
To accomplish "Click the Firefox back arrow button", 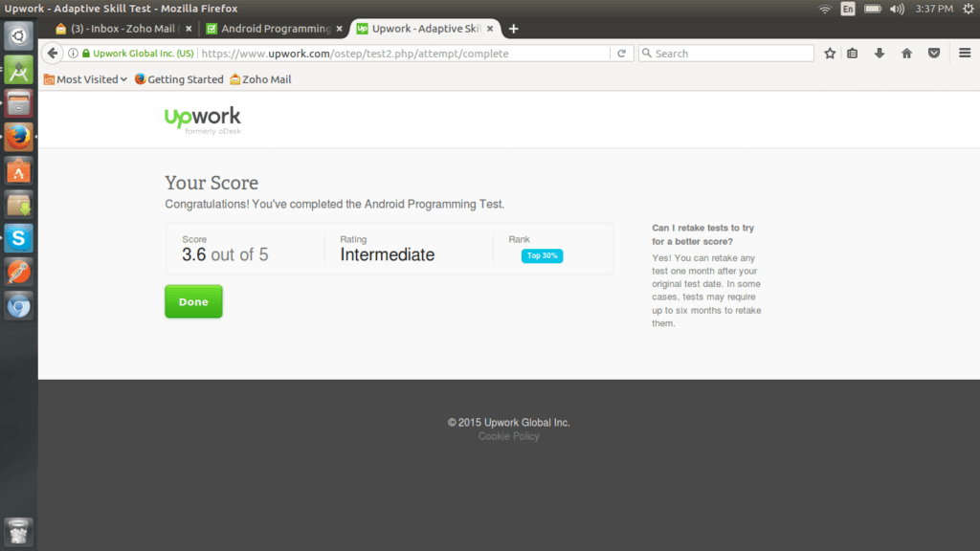I will tap(53, 54).
